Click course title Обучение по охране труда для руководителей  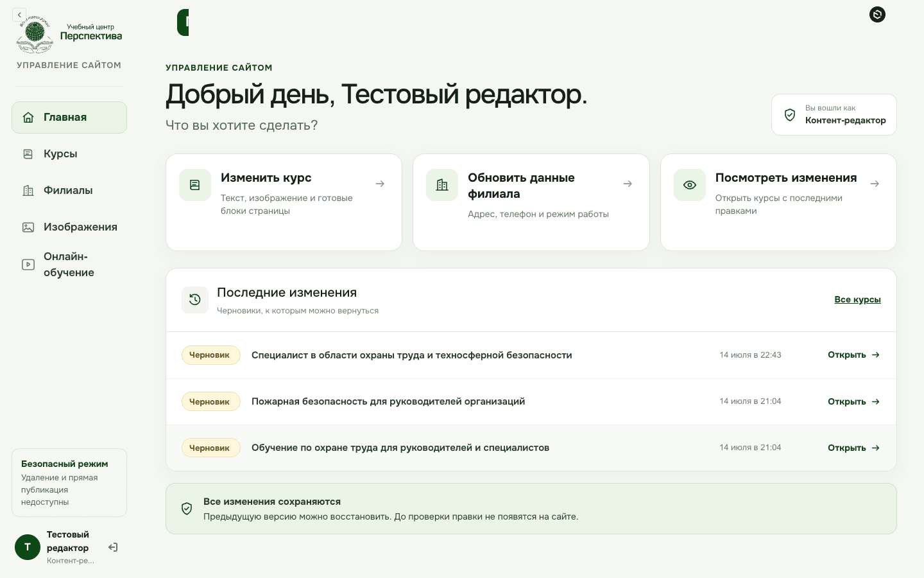[x=400, y=448]
